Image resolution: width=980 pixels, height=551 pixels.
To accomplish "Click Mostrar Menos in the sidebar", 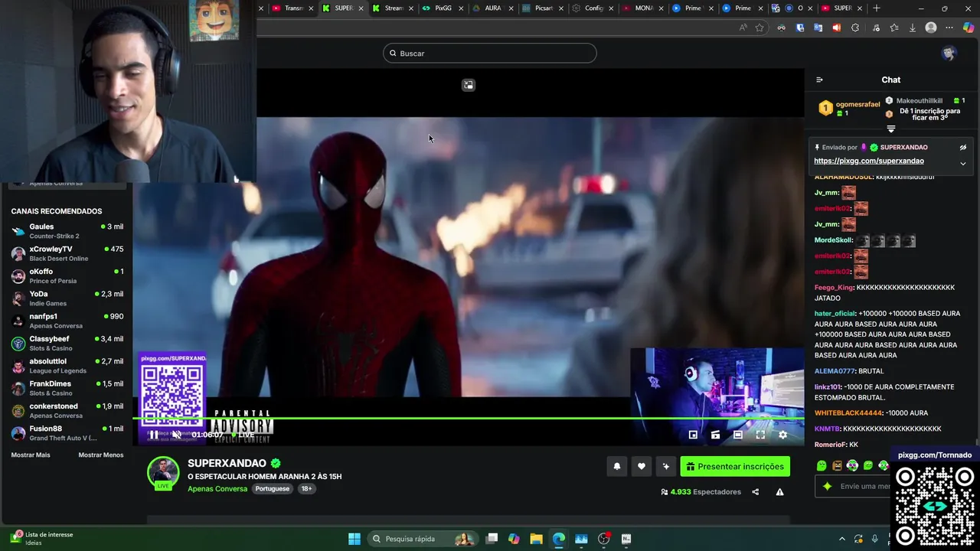I will tap(101, 455).
